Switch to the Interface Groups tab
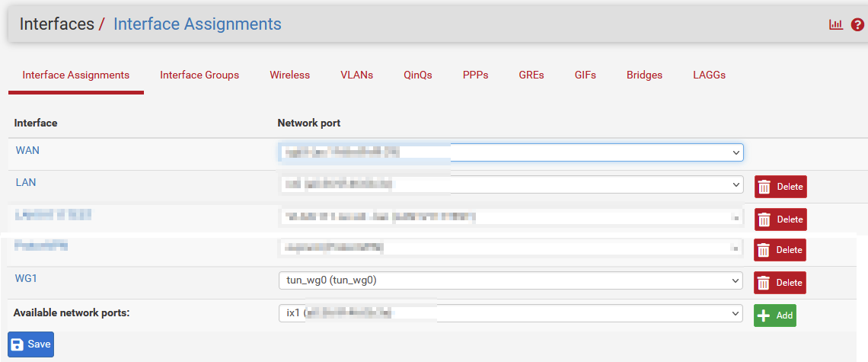The height and width of the screenshot is (362, 868). pos(199,75)
